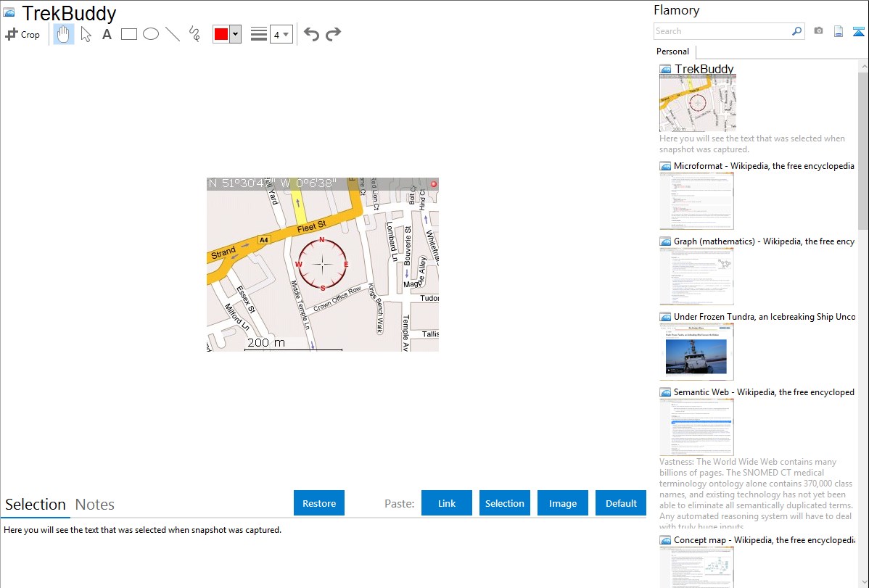869x588 pixels.
Task: Select the straight line tool
Action: click(173, 34)
